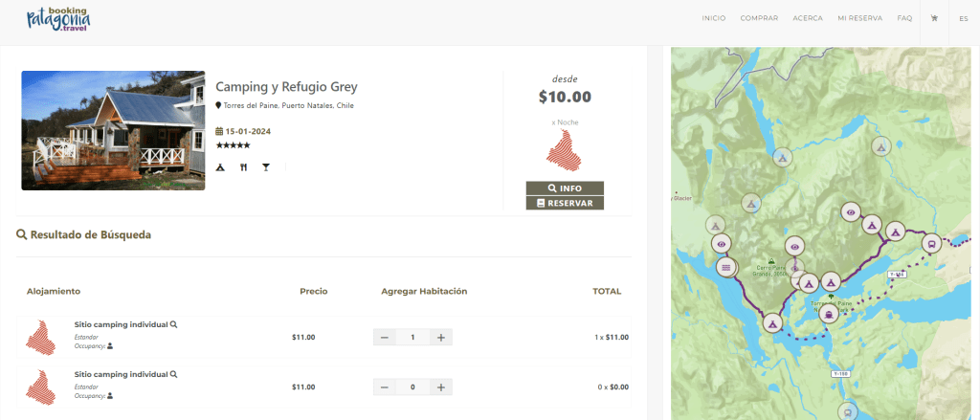The image size is (980, 420).
Task: Click the INFO button
Action: (565, 188)
